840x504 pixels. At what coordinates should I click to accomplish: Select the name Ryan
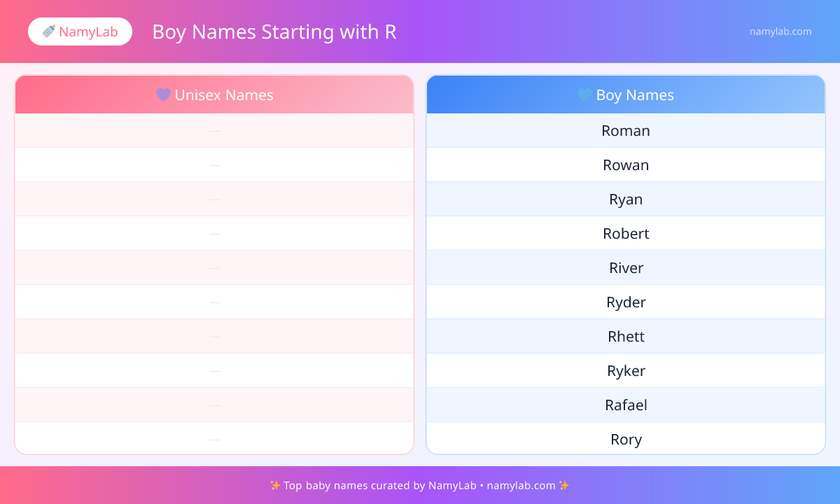coord(626,199)
